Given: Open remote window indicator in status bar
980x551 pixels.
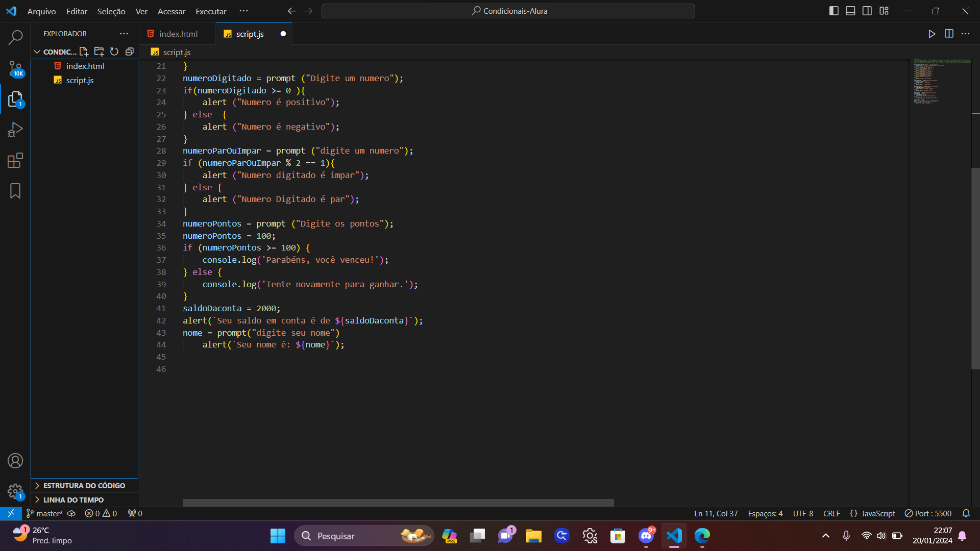Looking at the screenshot, I should click(x=11, y=513).
